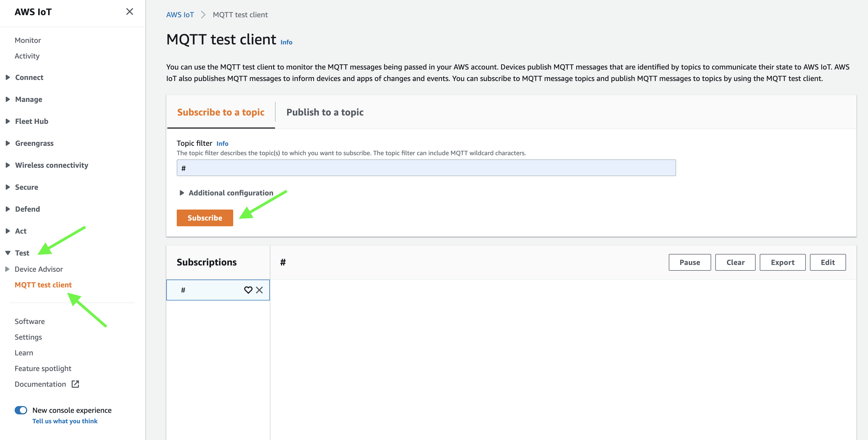Image resolution: width=868 pixels, height=440 pixels.
Task: Close the AWS IoT navigation panel
Action: tap(129, 11)
